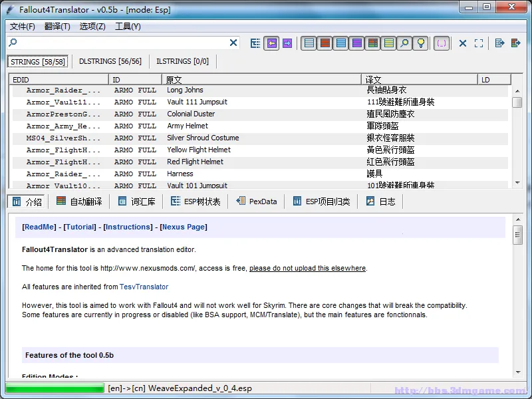
Task: Open the ESP树状表 panel tab
Action: (196, 201)
